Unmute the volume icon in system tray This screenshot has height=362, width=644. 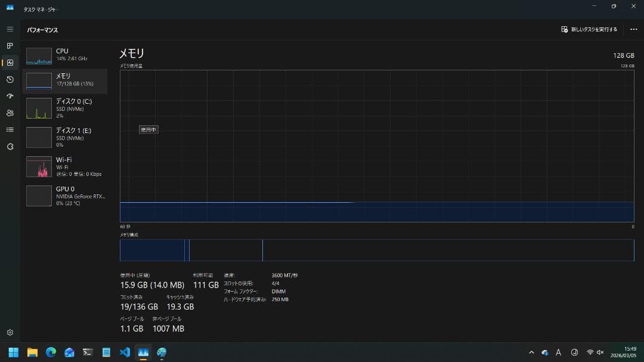(600, 352)
